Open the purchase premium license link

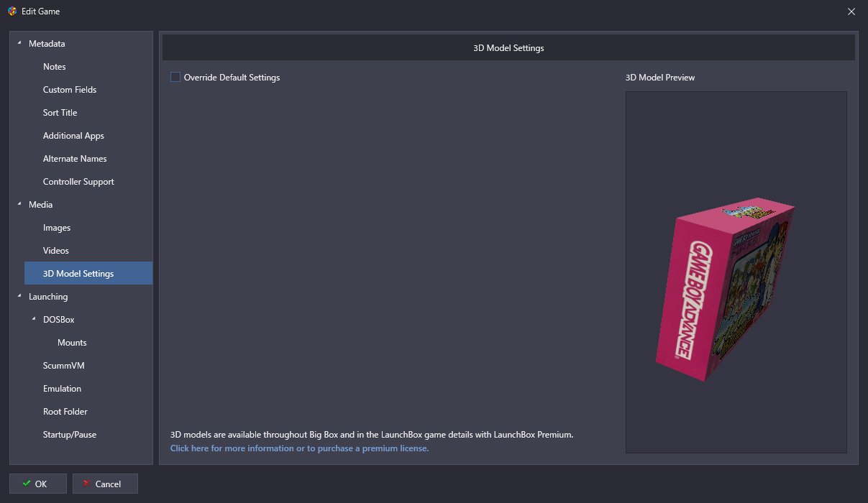click(x=299, y=448)
